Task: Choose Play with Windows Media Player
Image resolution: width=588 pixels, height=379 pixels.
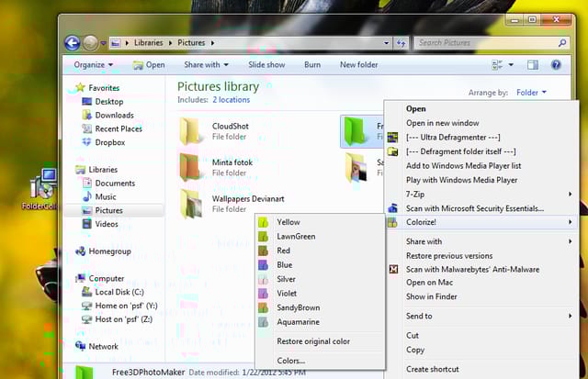Action: pyautogui.click(x=461, y=180)
